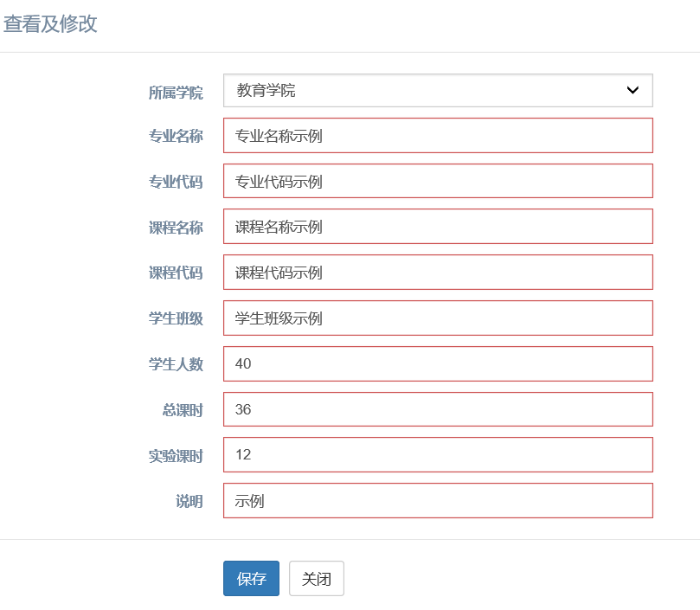Click the 说明 description field
700x610 pixels.
coord(438,501)
